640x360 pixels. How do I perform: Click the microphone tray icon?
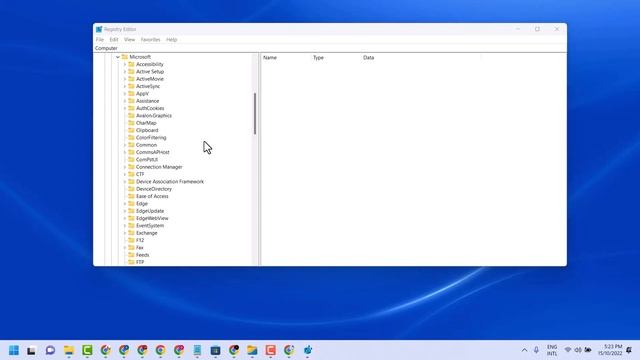(x=536, y=350)
